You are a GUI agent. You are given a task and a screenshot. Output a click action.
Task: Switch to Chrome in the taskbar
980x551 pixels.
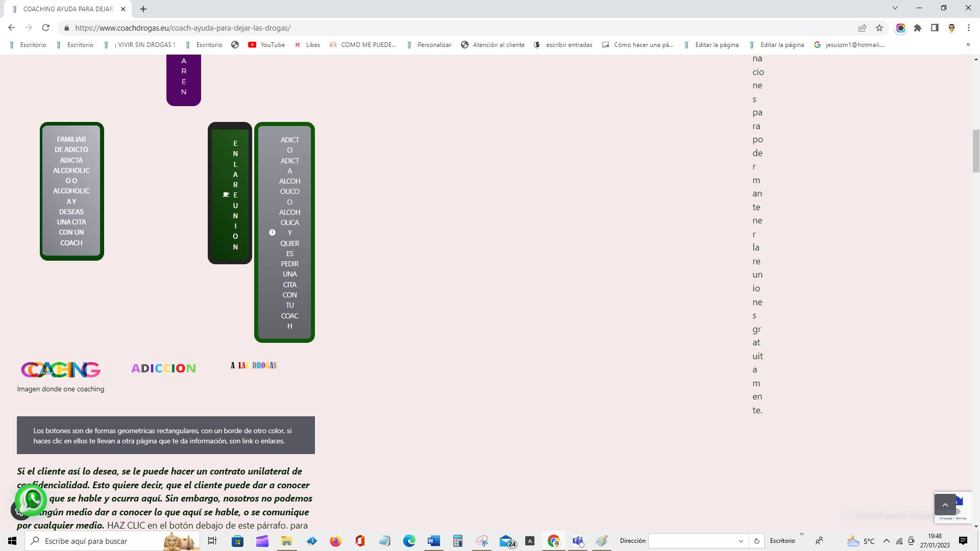click(554, 541)
